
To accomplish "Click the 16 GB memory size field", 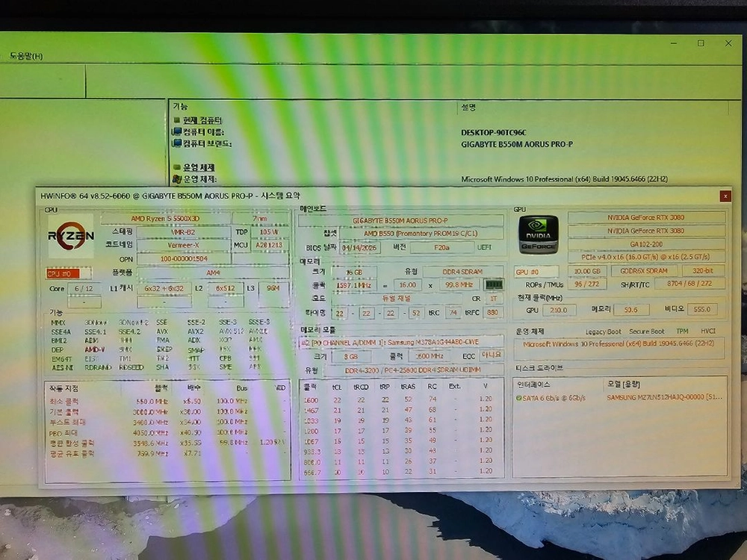I will tap(354, 273).
